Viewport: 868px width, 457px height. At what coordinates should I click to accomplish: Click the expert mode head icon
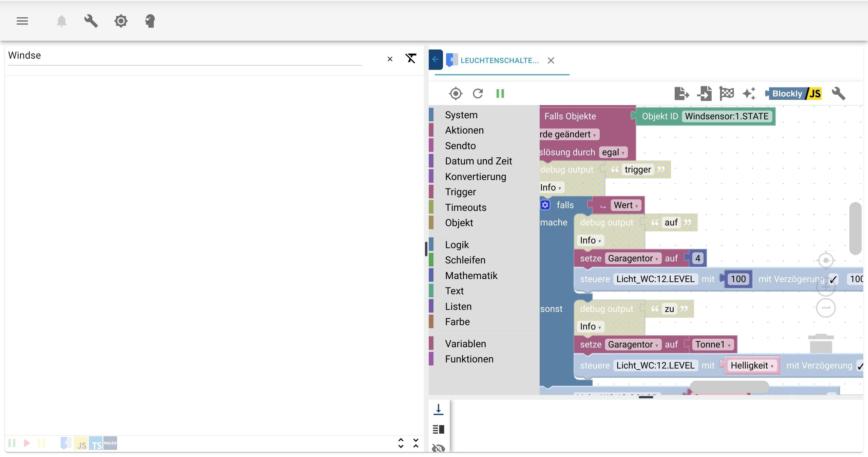150,21
